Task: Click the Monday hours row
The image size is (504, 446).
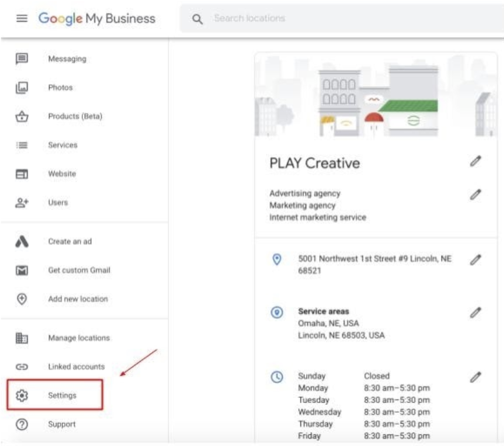Action: (364, 388)
